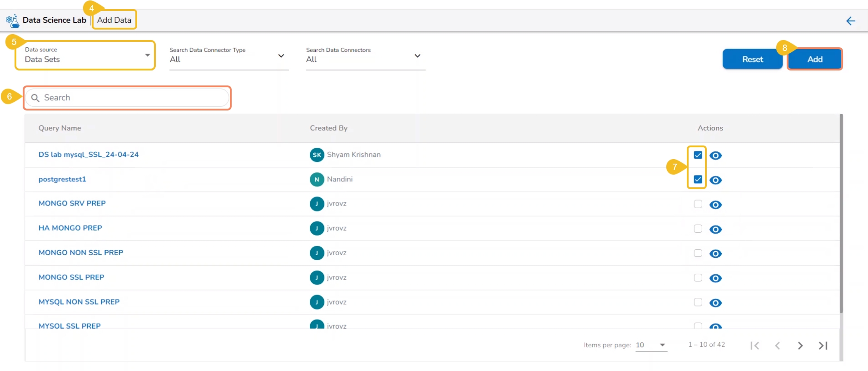The width and height of the screenshot is (868, 371).
Task: Uncheck the DS lab mysql_SSL_24-04-24 checkbox
Action: 698,155
